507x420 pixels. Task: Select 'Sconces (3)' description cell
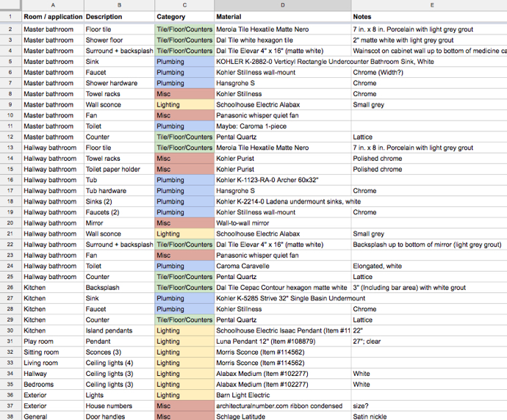[119, 352]
